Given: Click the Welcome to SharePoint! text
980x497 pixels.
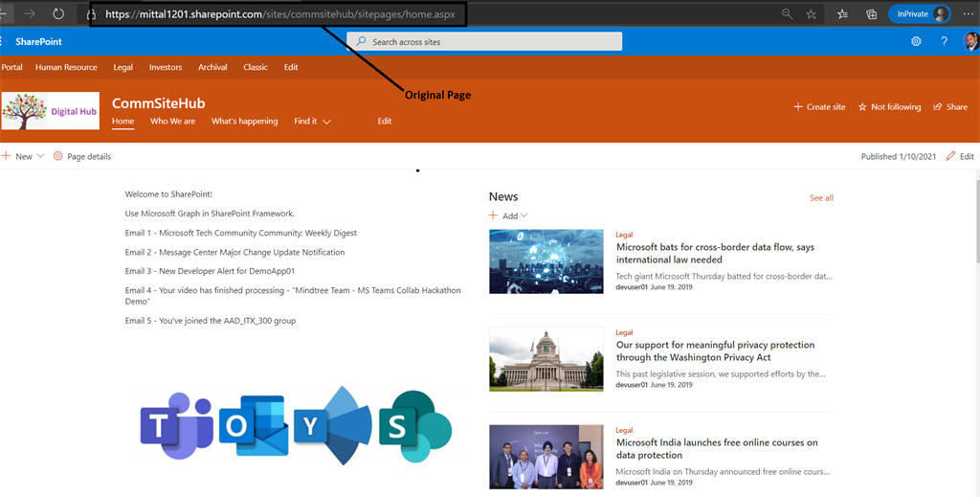Looking at the screenshot, I should pyautogui.click(x=168, y=194).
